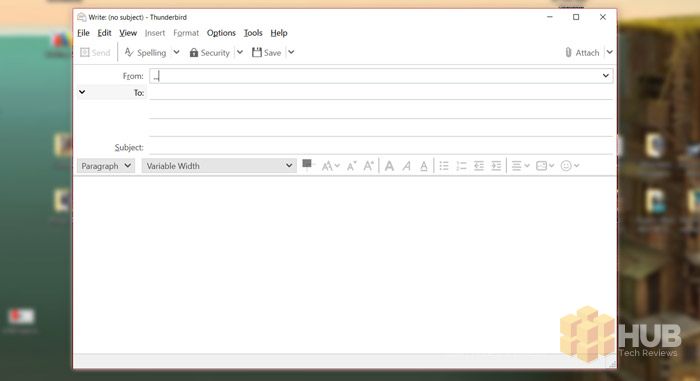
Task: Expand the To recipient type chevron
Action: tap(82, 92)
